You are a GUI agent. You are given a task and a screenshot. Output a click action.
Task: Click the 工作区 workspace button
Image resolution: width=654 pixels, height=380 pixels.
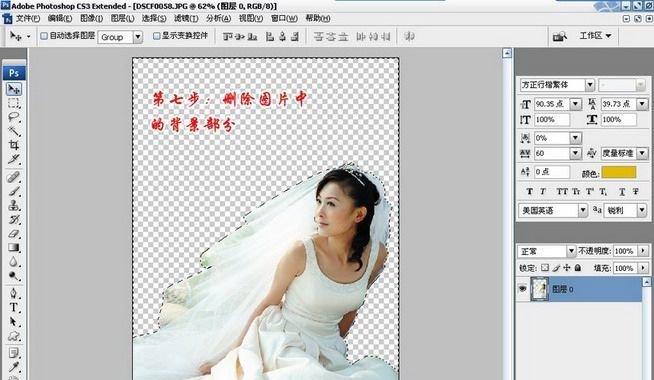coord(595,36)
